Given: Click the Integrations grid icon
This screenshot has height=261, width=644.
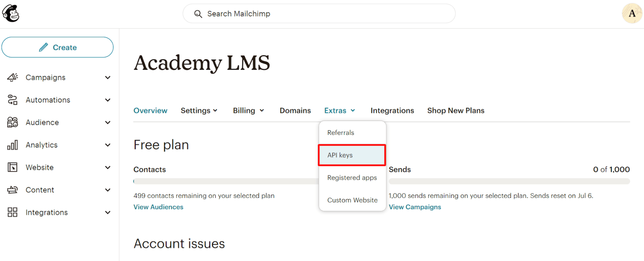Looking at the screenshot, I should [x=12, y=212].
